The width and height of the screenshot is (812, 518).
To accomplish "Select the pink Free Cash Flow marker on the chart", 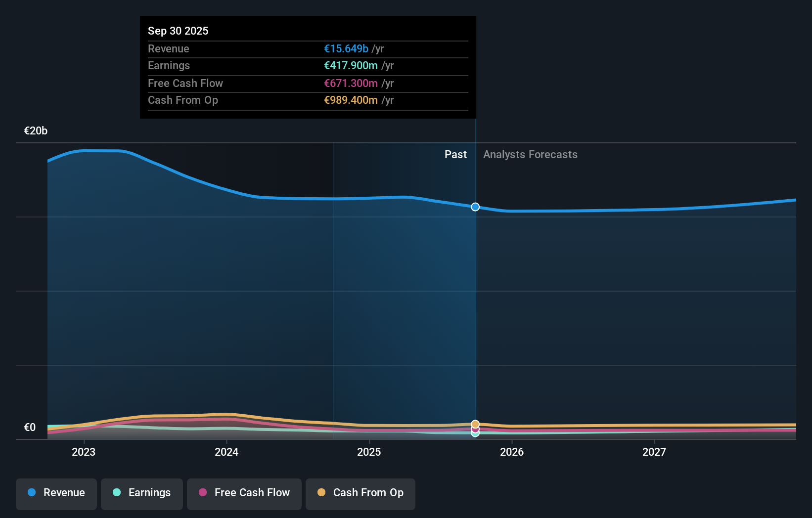I will click(475, 429).
